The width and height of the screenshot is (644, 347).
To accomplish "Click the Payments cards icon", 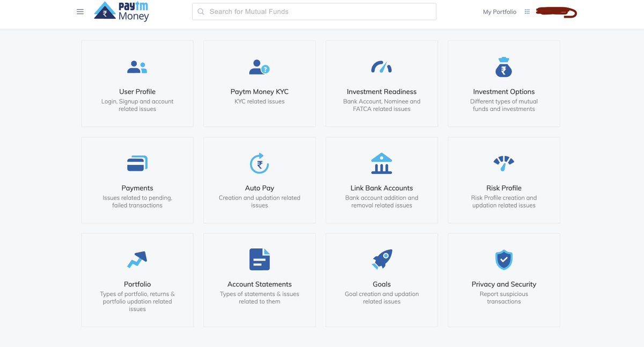I will pos(137,163).
